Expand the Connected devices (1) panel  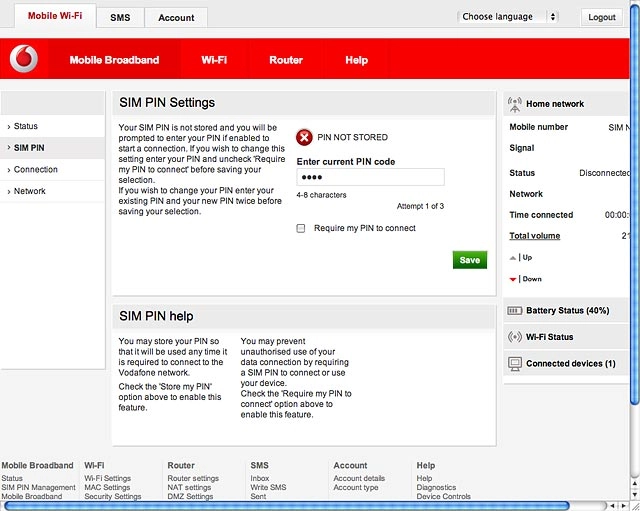567,363
